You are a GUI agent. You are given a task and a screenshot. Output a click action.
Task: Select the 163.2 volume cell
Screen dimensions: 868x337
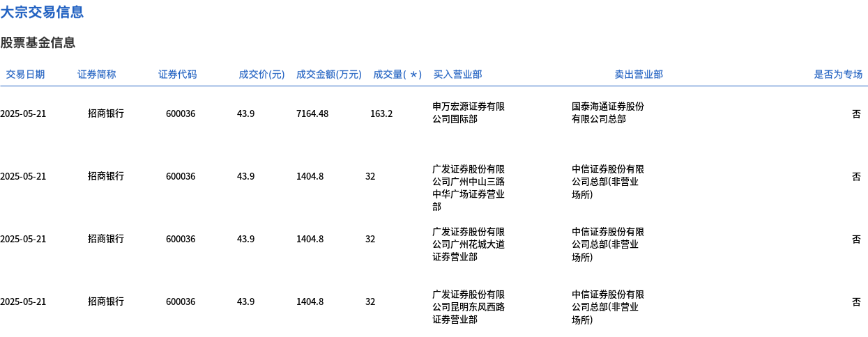[x=381, y=113]
